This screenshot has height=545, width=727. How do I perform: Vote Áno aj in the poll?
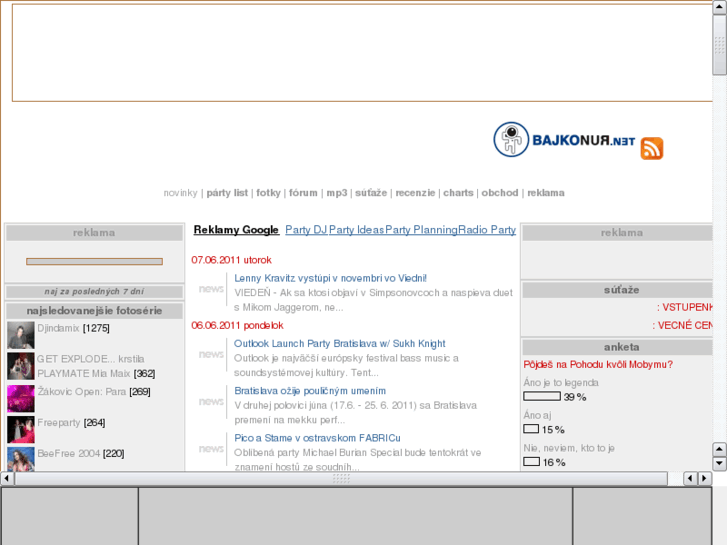click(537, 415)
